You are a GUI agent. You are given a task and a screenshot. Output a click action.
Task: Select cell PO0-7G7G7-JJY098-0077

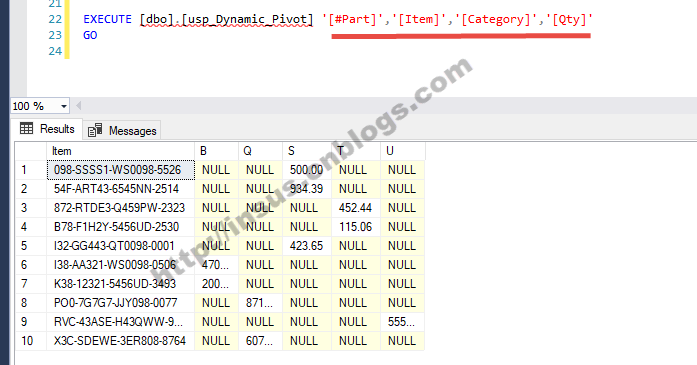tap(120, 303)
